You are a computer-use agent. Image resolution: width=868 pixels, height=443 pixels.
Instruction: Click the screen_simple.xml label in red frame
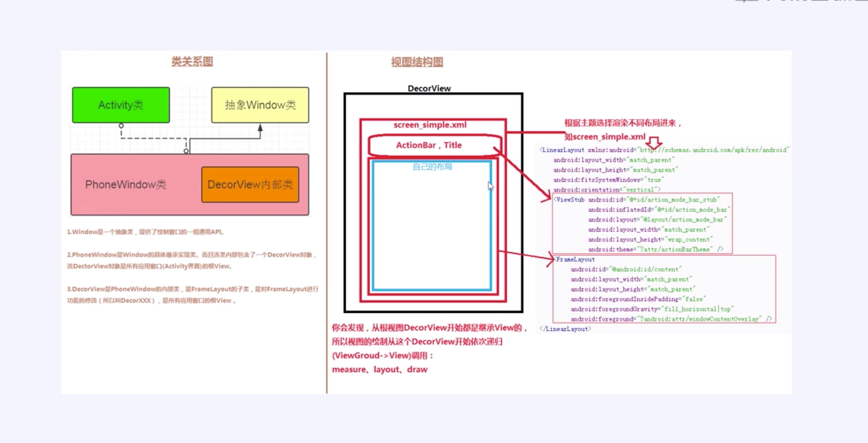click(x=430, y=125)
